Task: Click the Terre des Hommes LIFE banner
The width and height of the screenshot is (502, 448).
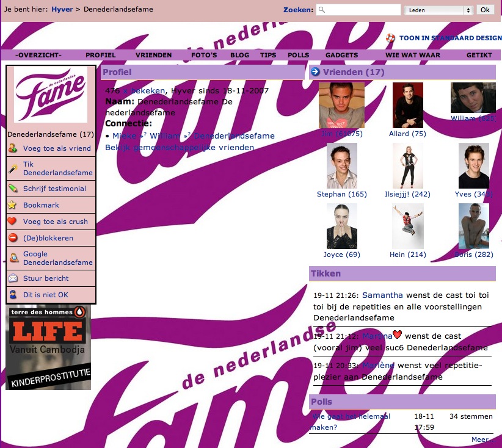Action: (48, 347)
